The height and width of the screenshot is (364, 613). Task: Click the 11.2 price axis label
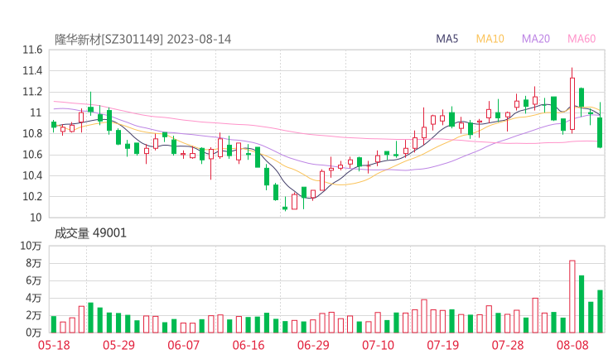click(x=32, y=92)
